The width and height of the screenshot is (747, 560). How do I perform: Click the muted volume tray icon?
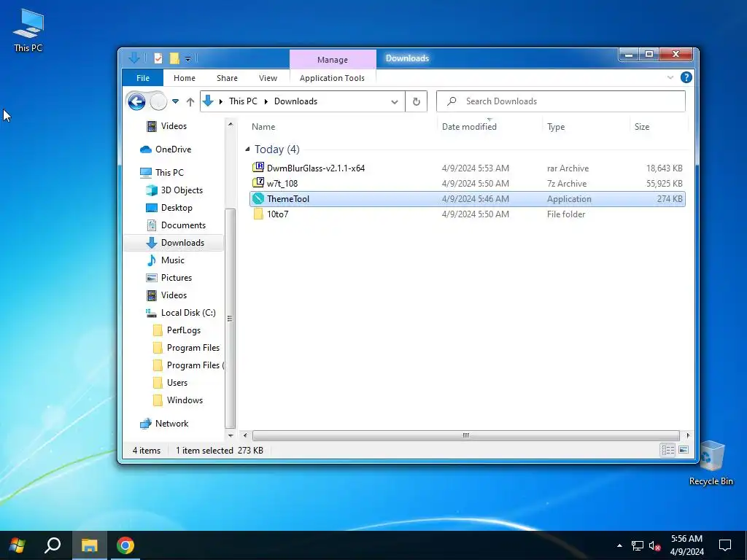[x=654, y=545]
